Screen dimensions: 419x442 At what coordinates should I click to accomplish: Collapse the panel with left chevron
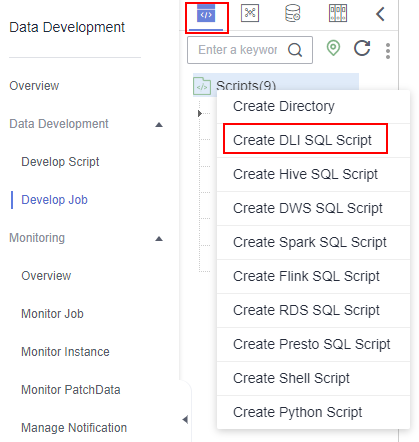(380, 14)
